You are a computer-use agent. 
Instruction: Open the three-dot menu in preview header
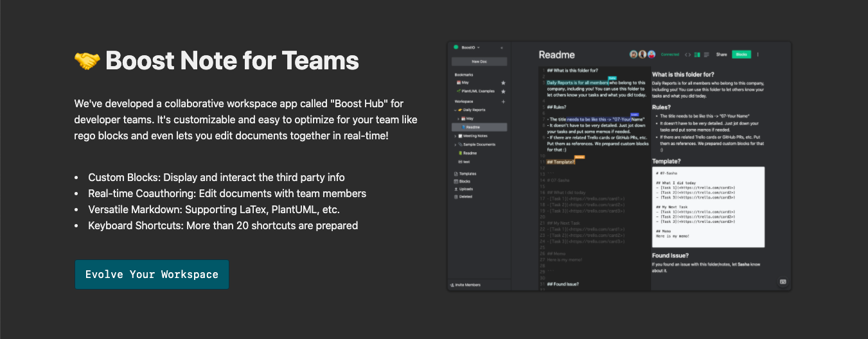pos(757,55)
